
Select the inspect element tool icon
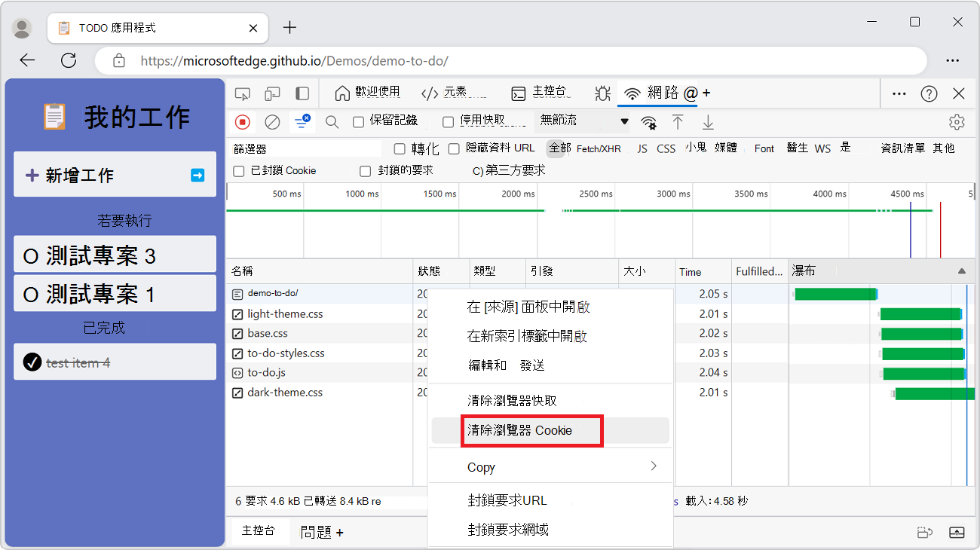click(x=243, y=92)
